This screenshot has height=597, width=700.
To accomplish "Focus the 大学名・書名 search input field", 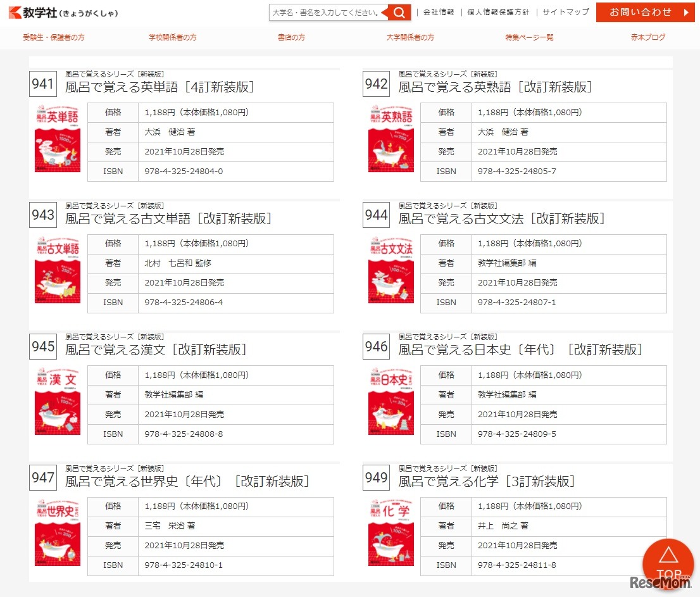I will (328, 13).
